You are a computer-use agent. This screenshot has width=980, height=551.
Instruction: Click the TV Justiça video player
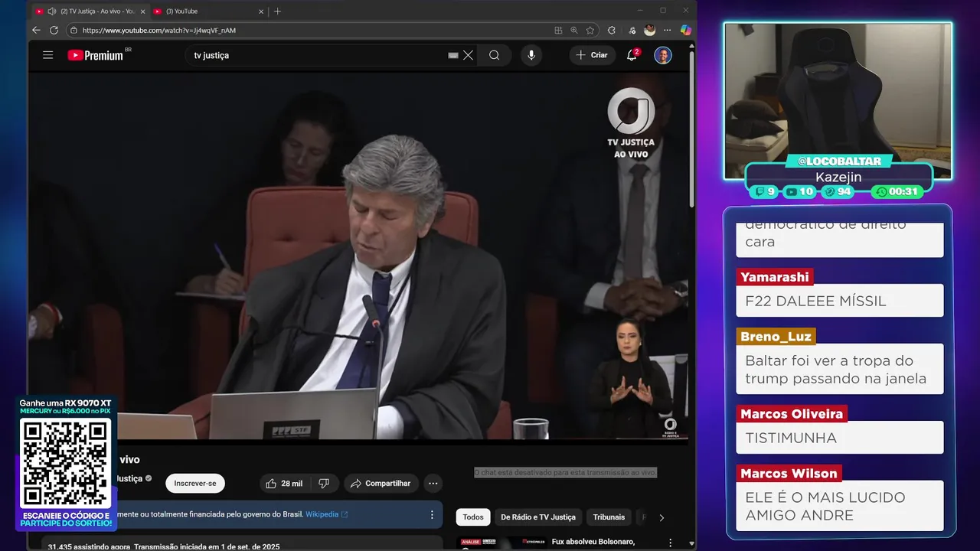point(358,255)
